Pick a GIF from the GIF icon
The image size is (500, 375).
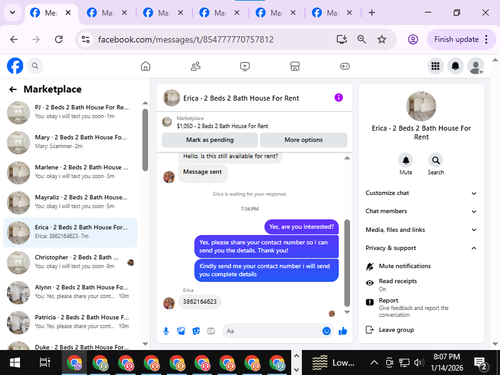(211, 331)
